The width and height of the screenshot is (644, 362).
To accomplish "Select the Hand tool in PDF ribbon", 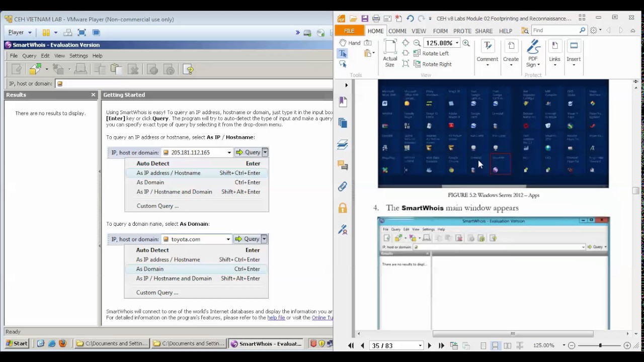I will [350, 43].
